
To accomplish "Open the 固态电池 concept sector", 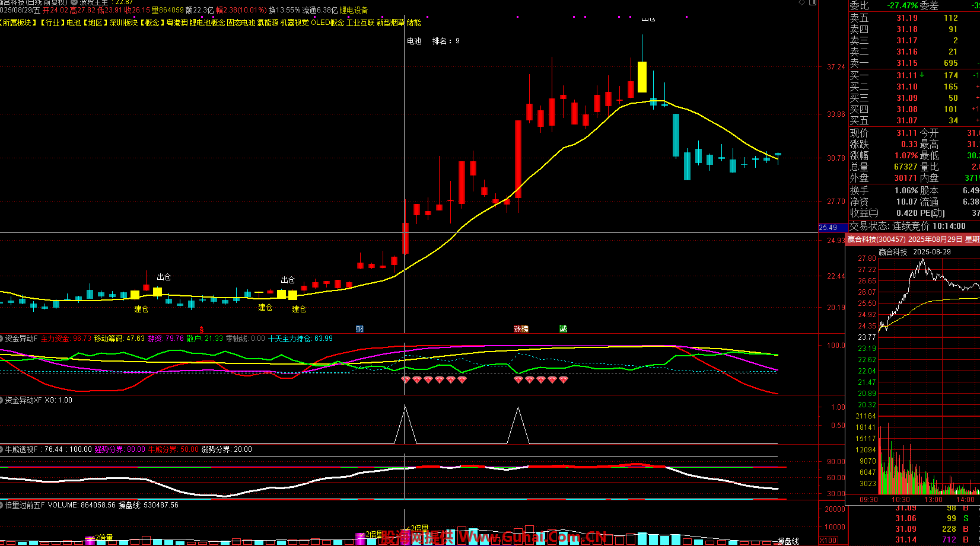I will tap(241, 23).
